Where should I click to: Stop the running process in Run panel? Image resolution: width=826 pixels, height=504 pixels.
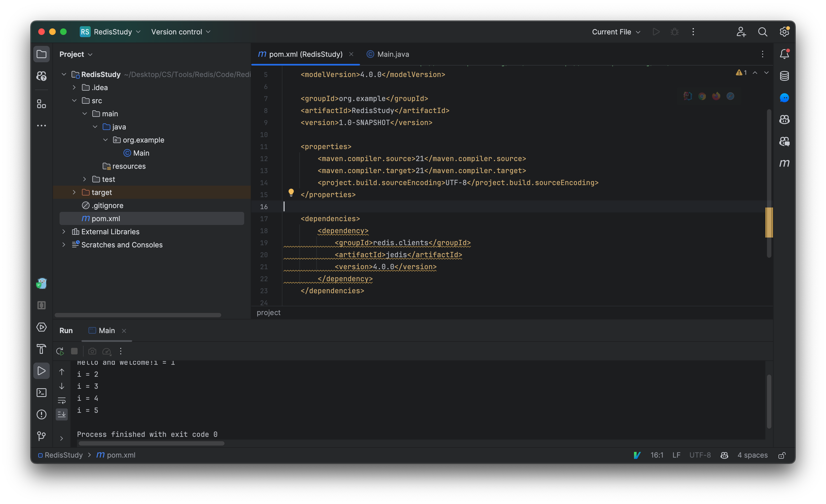[74, 351]
